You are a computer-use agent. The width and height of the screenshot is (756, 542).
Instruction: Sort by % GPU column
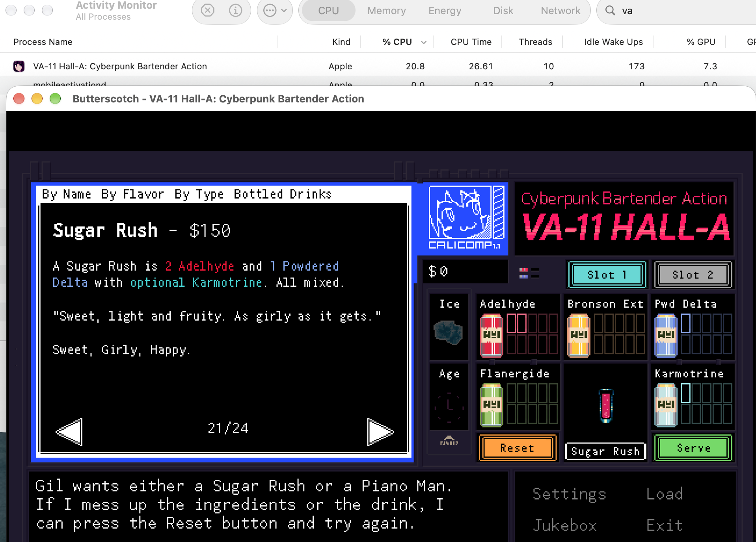[701, 42]
